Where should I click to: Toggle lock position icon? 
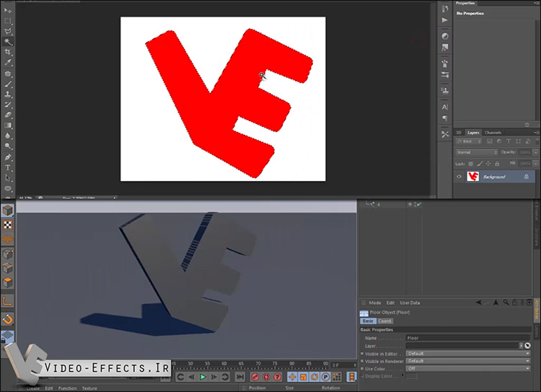click(488, 164)
